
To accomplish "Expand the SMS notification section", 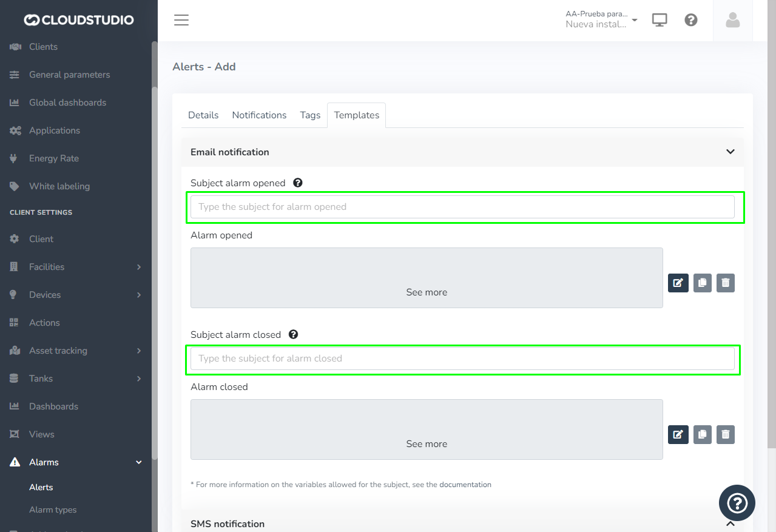I will [730, 524].
